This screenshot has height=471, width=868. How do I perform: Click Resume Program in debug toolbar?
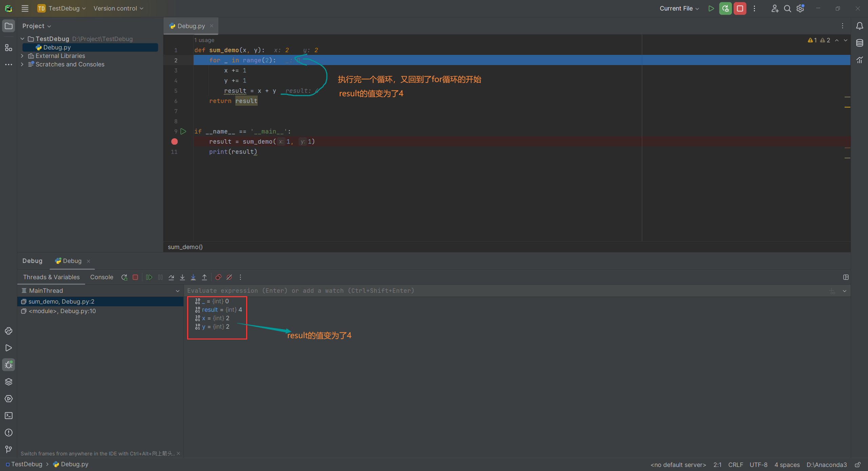(x=149, y=277)
